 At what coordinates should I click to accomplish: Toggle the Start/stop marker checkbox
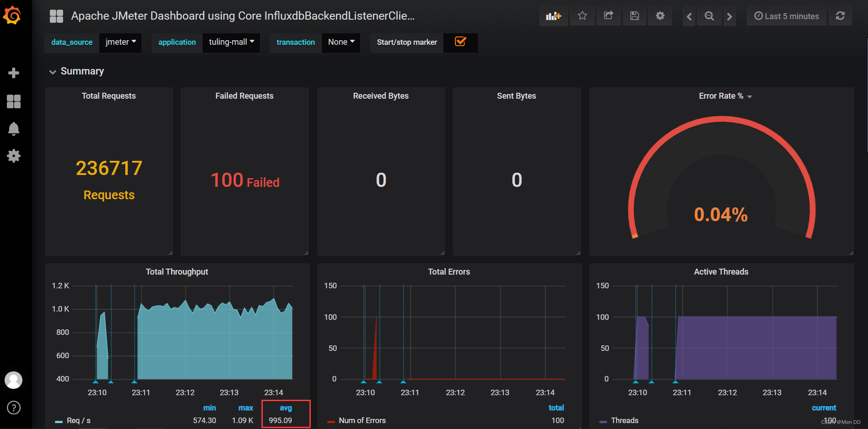click(460, 42)
